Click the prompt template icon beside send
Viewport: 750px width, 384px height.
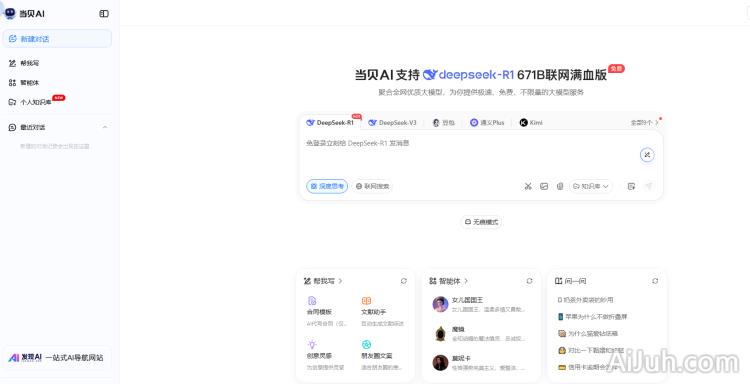click(x=631, y=186)
